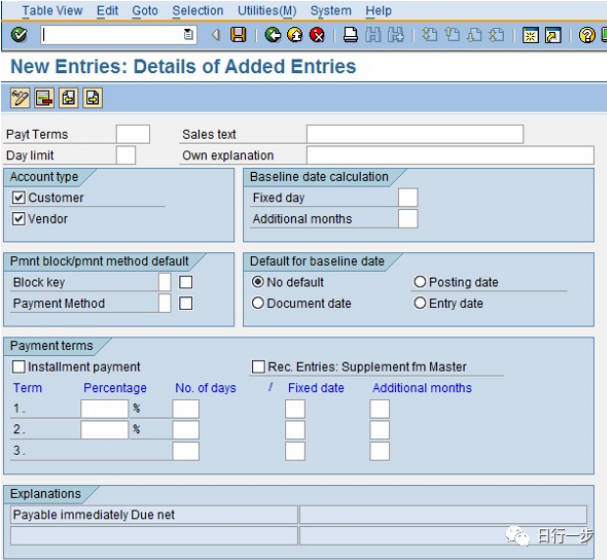Viewport: 607px width, 560px height.
Task: Exit using the yellow up-arrow icon
Action: click(x=295, y=35)
